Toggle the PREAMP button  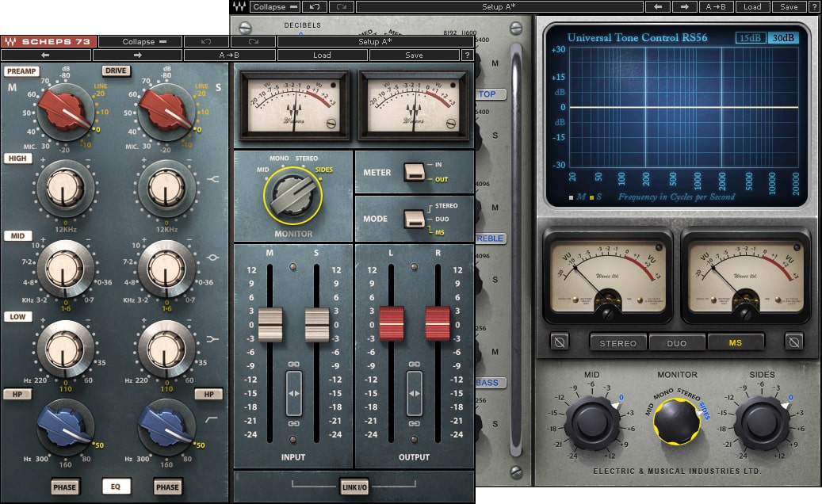pos(21,71)
